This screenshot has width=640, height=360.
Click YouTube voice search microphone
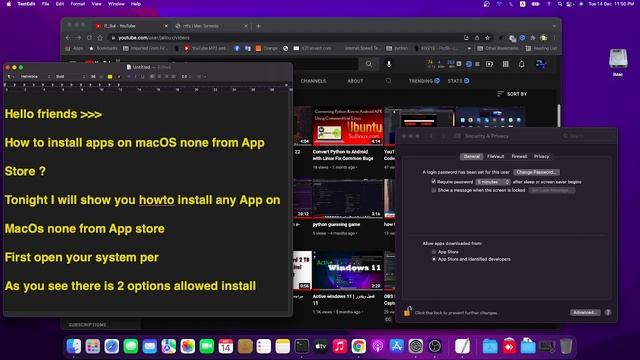click(389, 64)
